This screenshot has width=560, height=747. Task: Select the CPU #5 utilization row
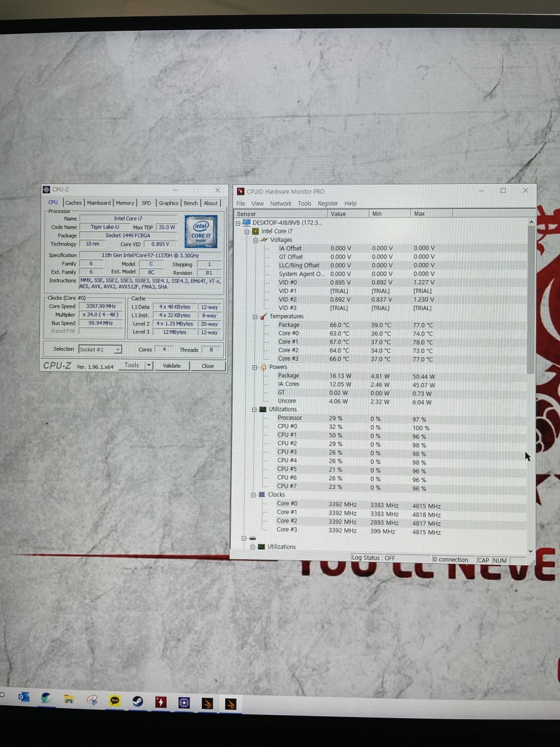(381, 470)
